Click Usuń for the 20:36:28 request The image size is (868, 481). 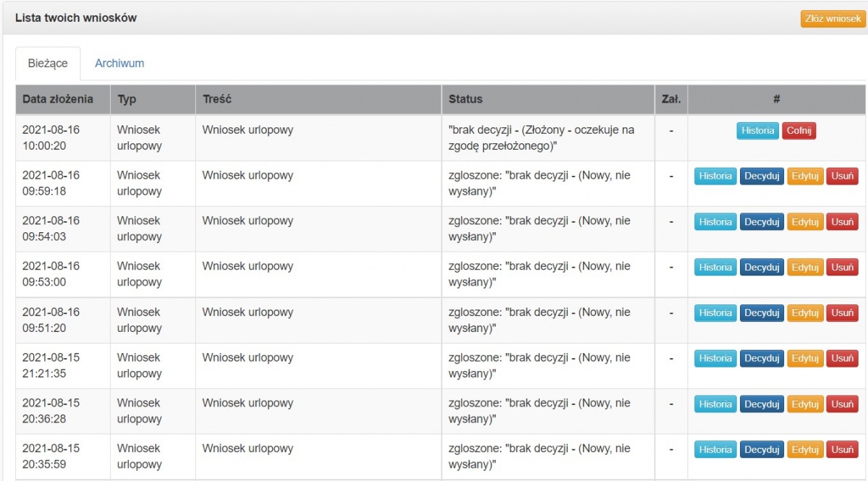click(842, 404)
